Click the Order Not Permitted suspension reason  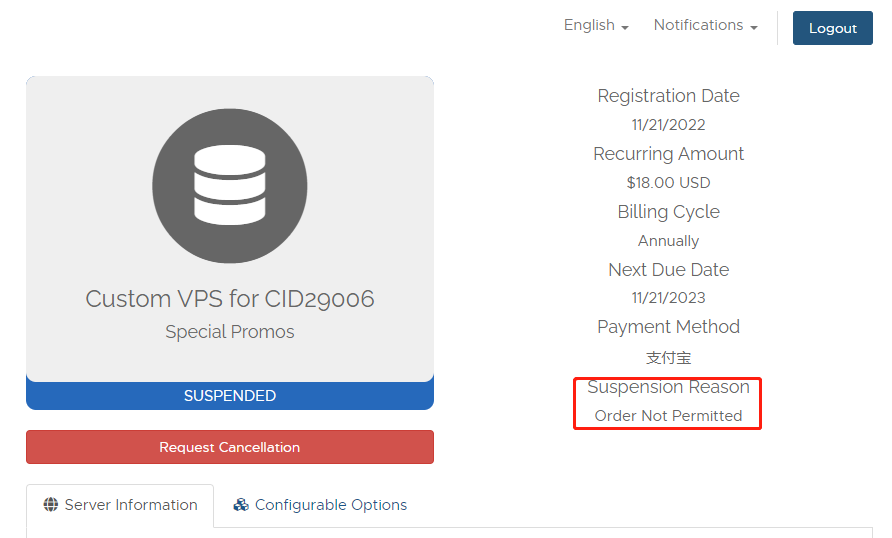tap(668, 416)
